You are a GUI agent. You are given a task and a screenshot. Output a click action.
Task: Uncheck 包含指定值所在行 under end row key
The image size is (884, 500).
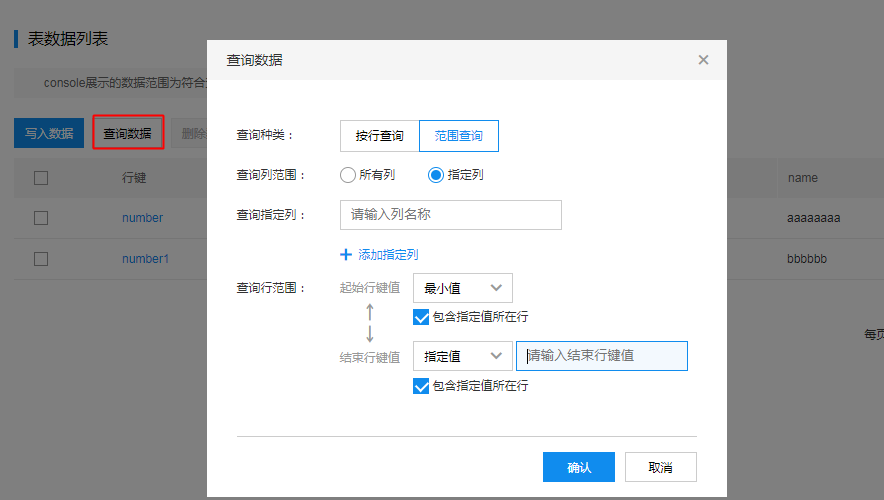coord(420,386)
